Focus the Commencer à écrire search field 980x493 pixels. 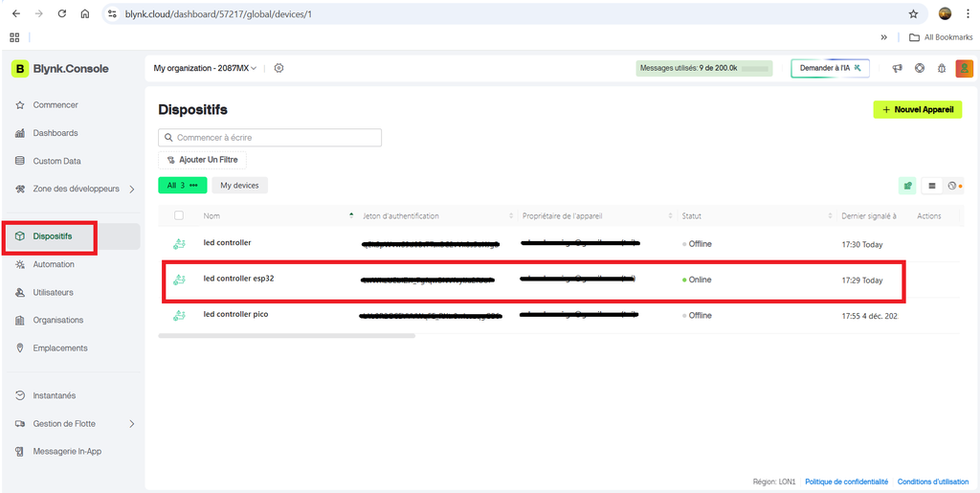tap(270, 138)
